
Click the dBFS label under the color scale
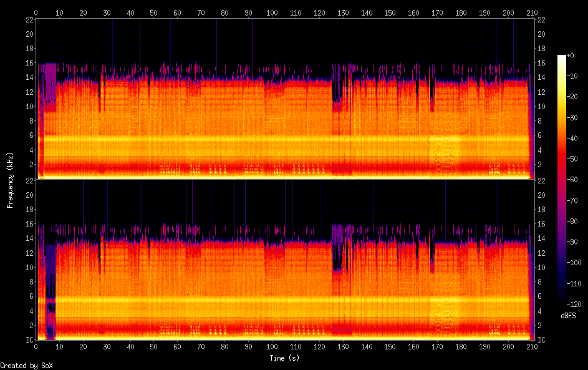[568, 316]
